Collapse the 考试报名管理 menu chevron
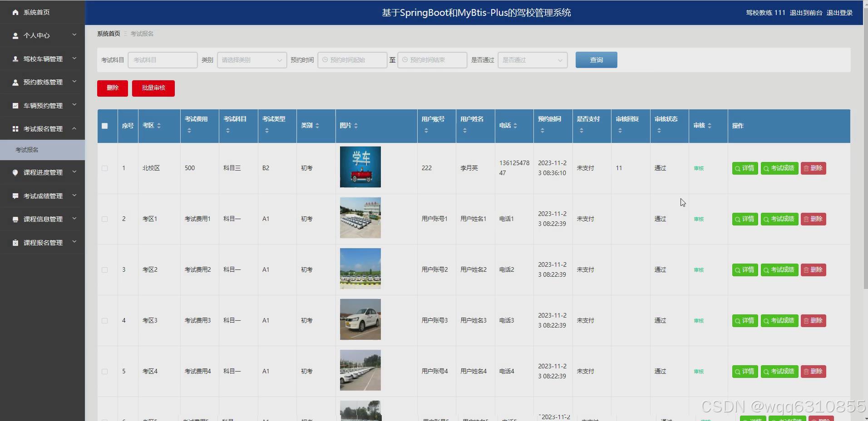 [74, 129]
